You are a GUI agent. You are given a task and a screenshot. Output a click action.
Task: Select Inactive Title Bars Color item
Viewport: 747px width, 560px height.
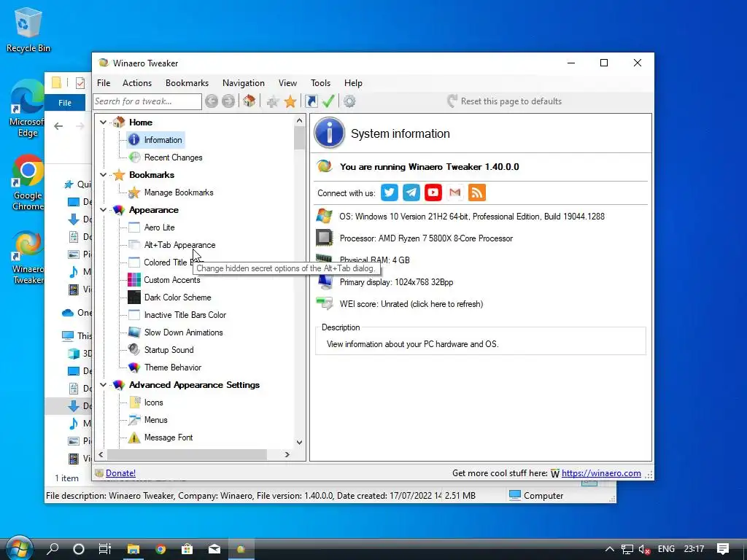[185, 315]
